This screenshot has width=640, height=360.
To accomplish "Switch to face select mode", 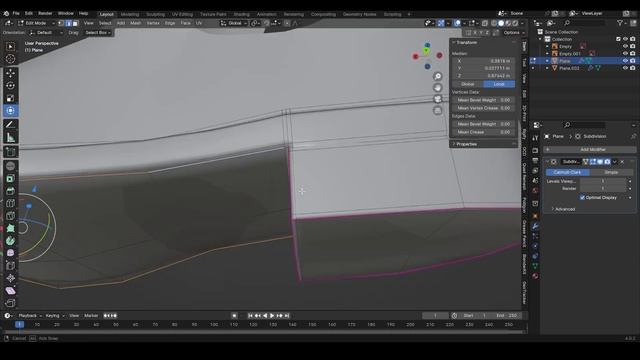I will click(75, 23).
